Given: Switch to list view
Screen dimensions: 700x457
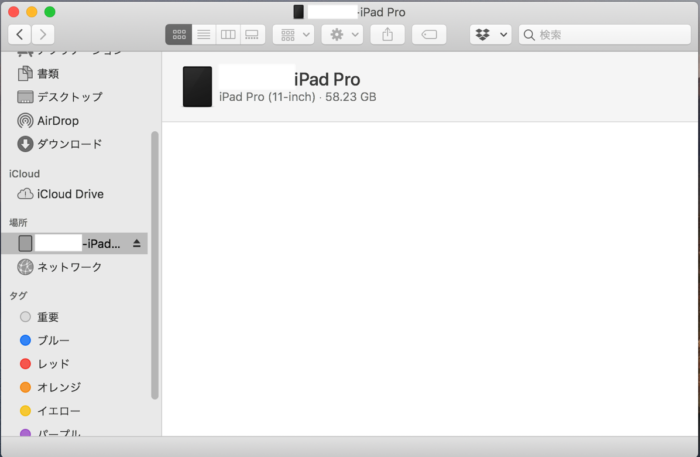Looking at the screenshot, I should pos(204,34).
